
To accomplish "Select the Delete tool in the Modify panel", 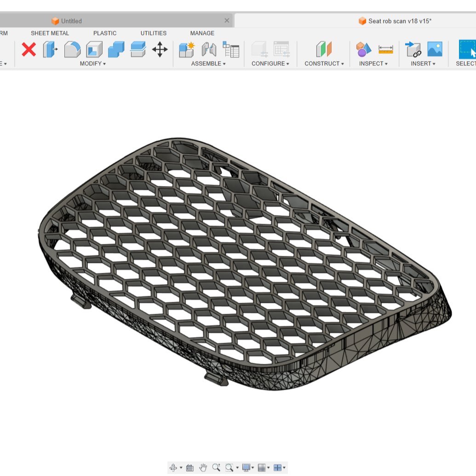I will [x=29, y=50].
